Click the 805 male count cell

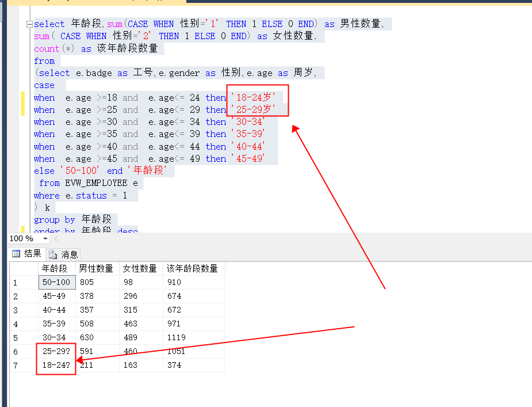pyautogui.click(x=97, y=282)
